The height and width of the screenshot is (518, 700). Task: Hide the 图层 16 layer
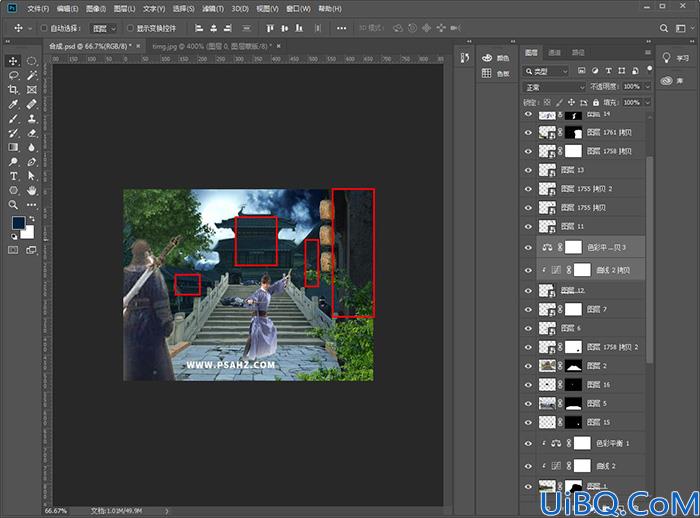tap(528, 384)
